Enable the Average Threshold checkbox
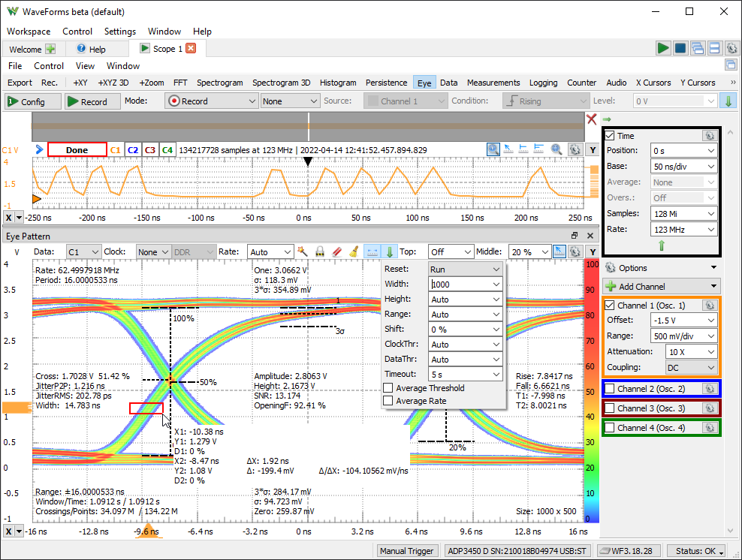742x560 pixels. (388, 388)
